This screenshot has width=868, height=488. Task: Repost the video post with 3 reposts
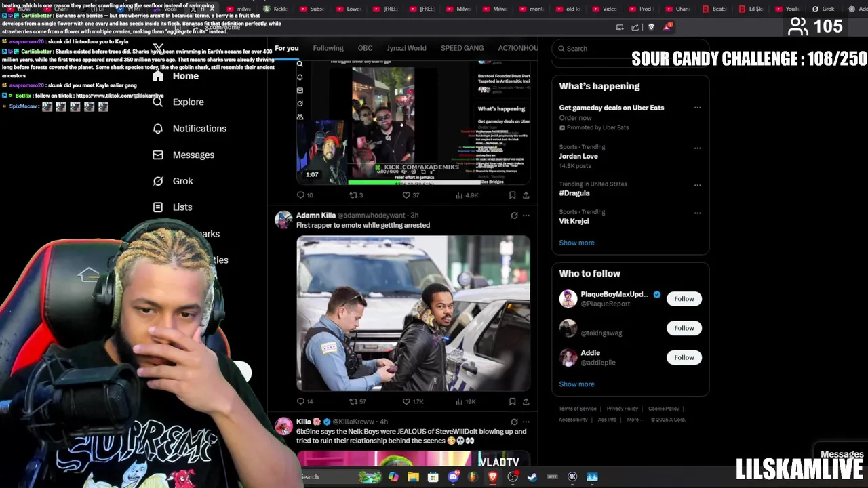pyautogui.click(x=356, y=195)
